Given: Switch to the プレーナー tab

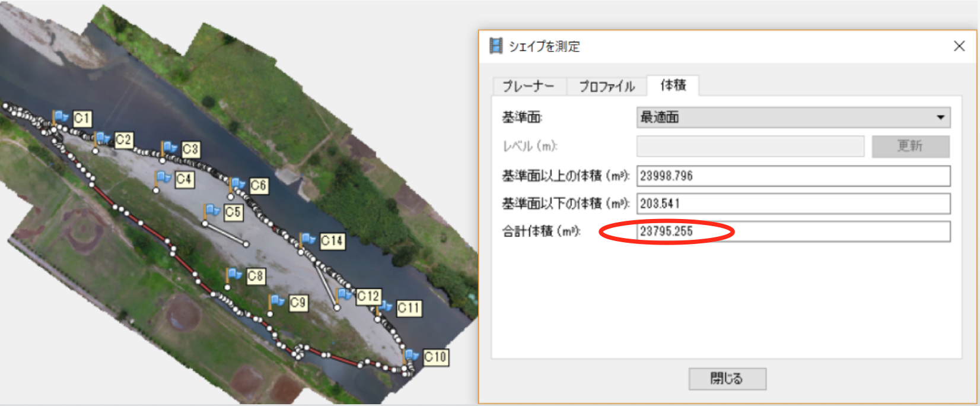Looking at the screenshot, I should (x=528, y=86).
